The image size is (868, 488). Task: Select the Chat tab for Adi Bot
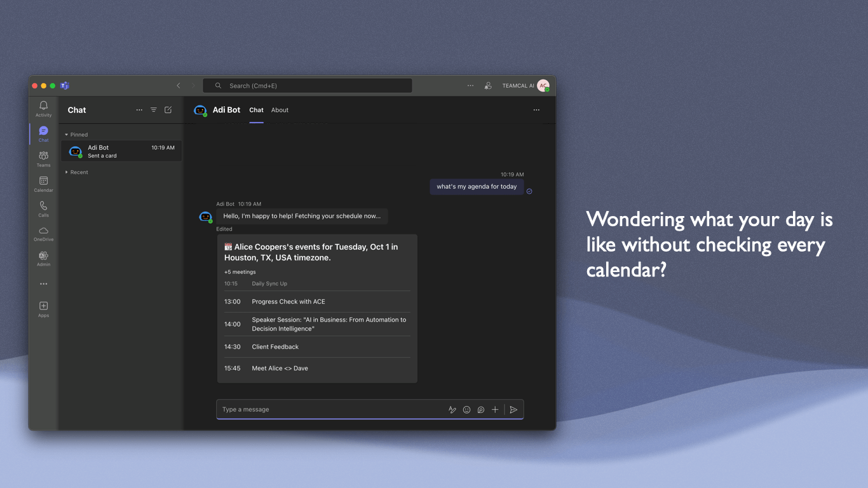point(256,110)
